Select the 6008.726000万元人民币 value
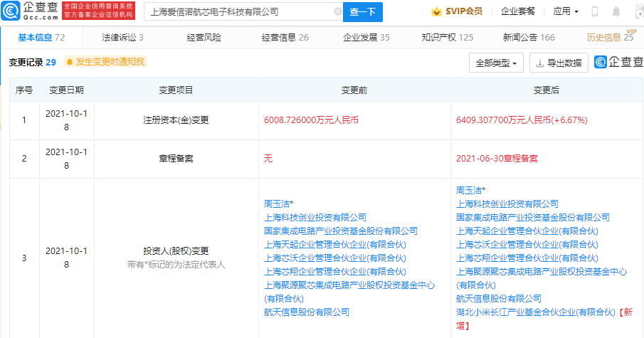 click(311, 120)
